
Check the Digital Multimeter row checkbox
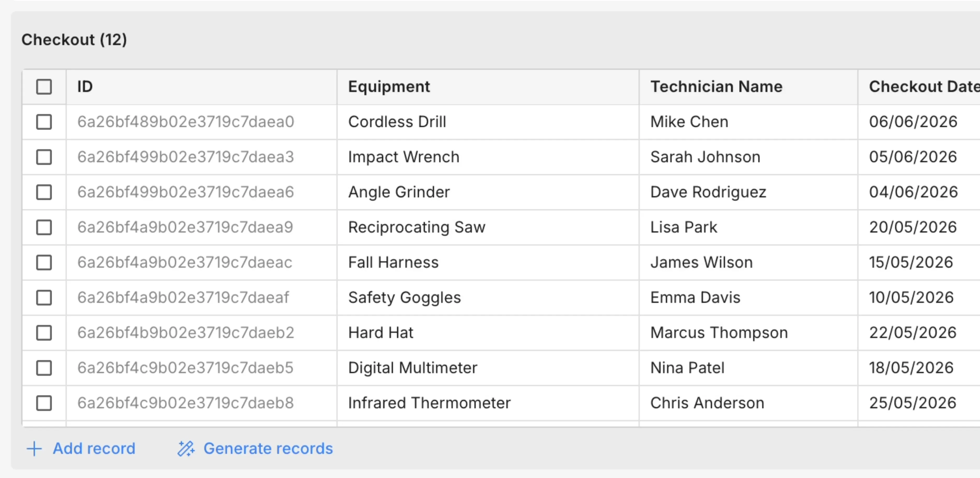coord(44,368)
